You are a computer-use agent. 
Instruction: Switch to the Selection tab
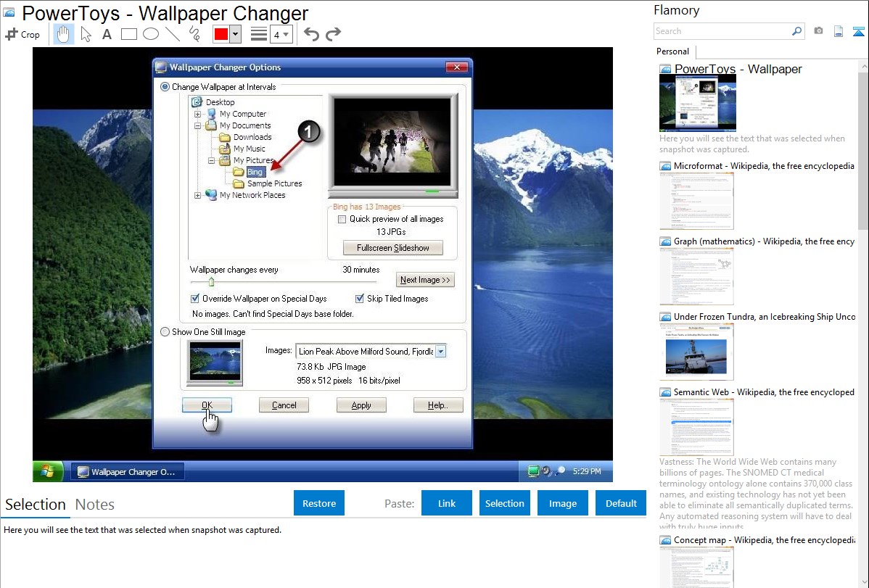pos(36,505)
